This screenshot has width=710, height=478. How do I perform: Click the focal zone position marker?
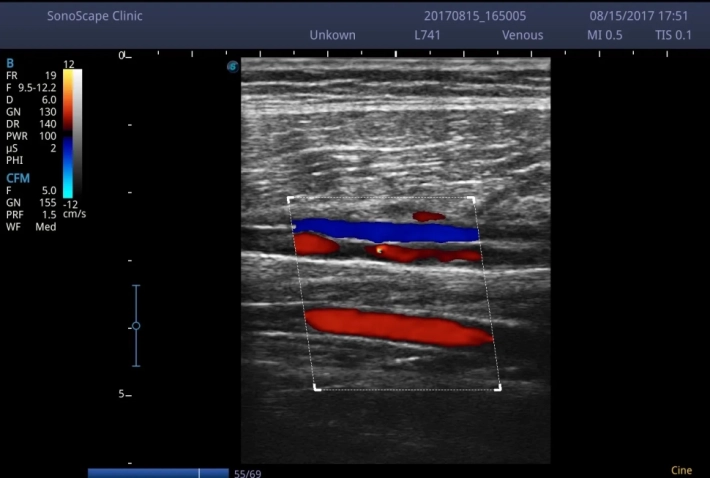coord(136,326)
